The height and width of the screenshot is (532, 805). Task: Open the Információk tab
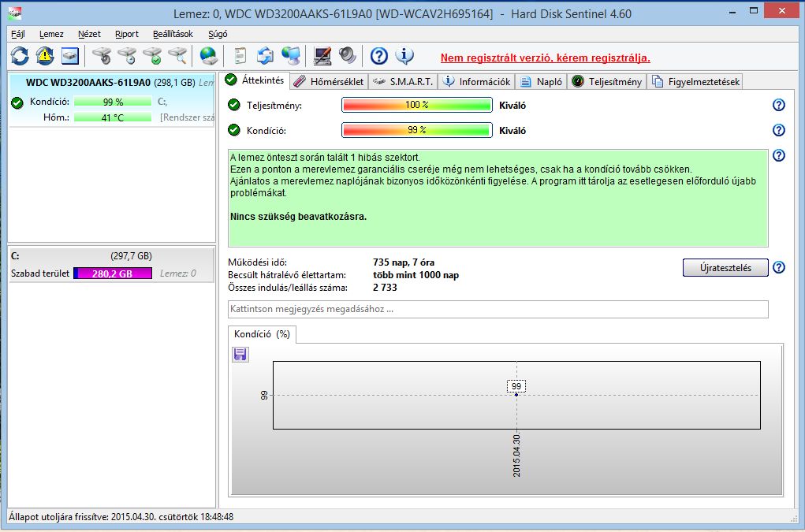pyautogui.click(x=477, y=81)
